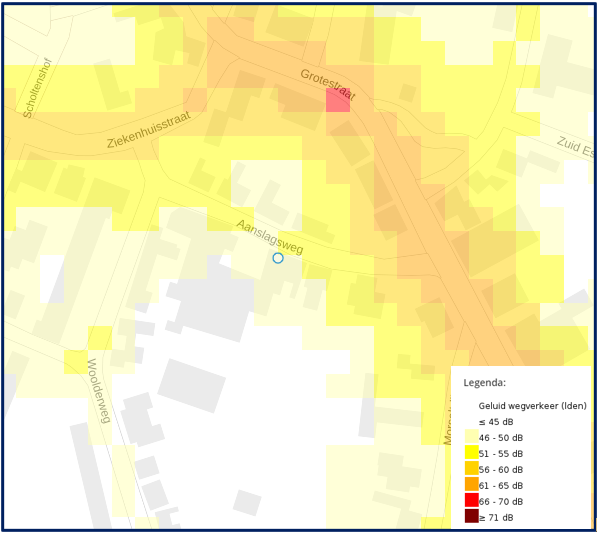The width and height of the screenshot is (599, 534).
Task: Click the 66 - 70 dB red swatch
Action: pos(472,502)
